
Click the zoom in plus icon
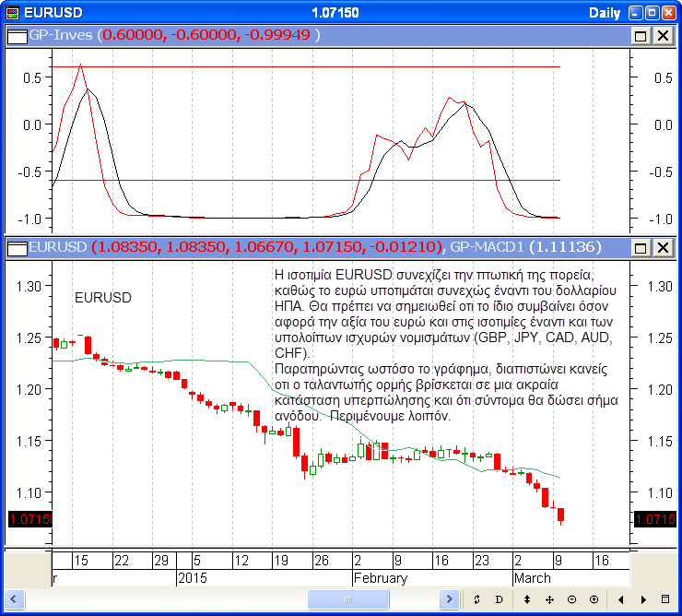(594, 599)
